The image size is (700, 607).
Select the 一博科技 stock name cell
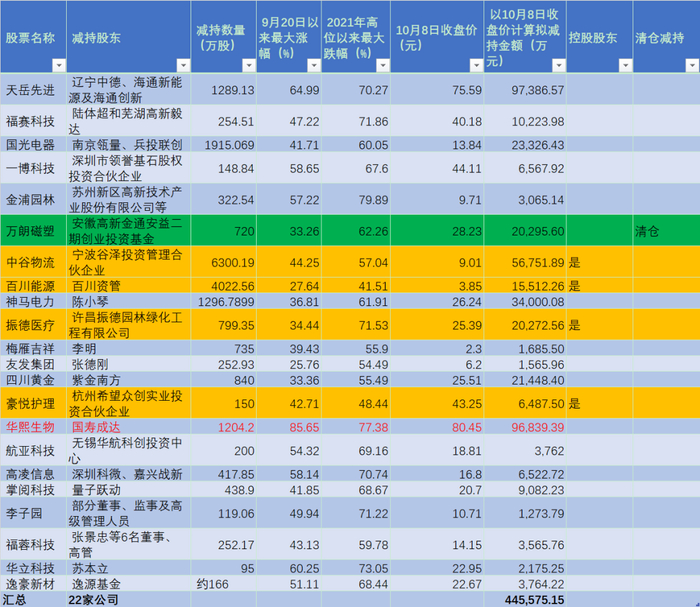33,168
